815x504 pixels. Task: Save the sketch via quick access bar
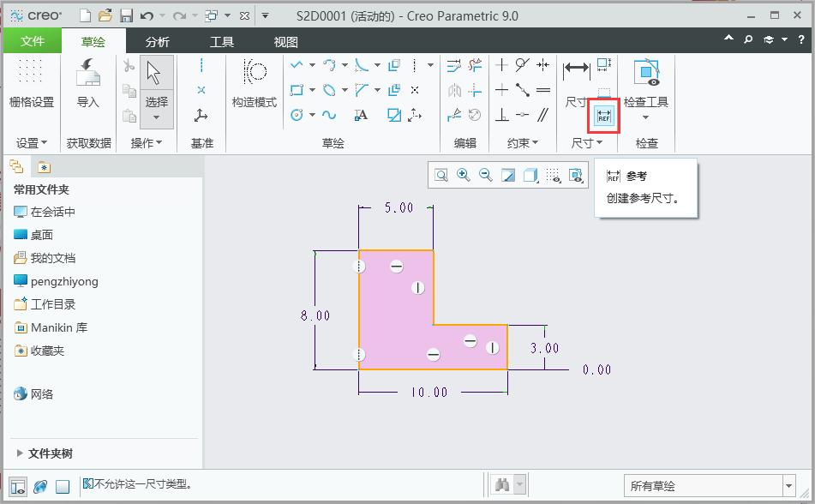tap(126, 15)
